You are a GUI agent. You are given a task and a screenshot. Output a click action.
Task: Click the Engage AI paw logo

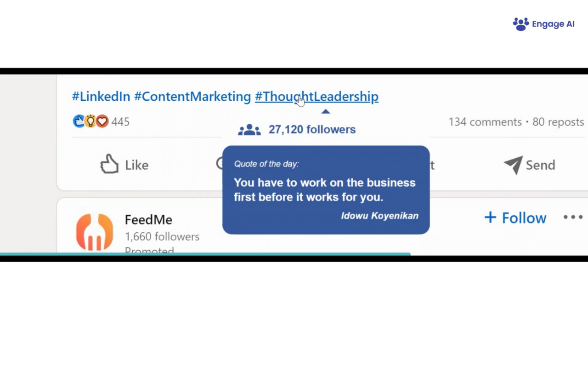521,24
